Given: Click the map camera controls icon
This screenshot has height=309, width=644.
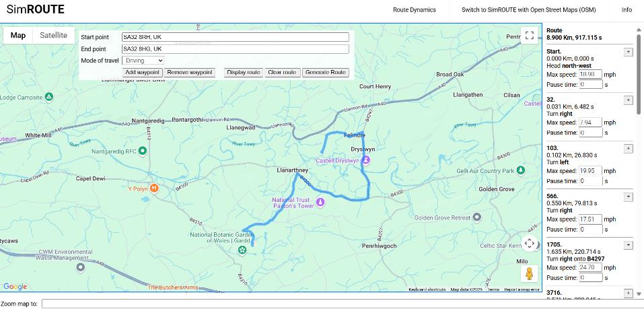Looking at the screenshot, I should [529, 244].
